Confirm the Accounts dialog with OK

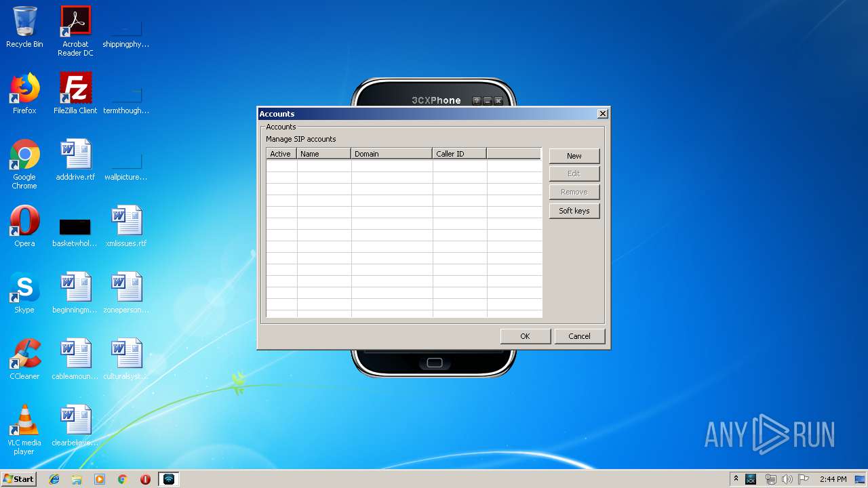525,336
